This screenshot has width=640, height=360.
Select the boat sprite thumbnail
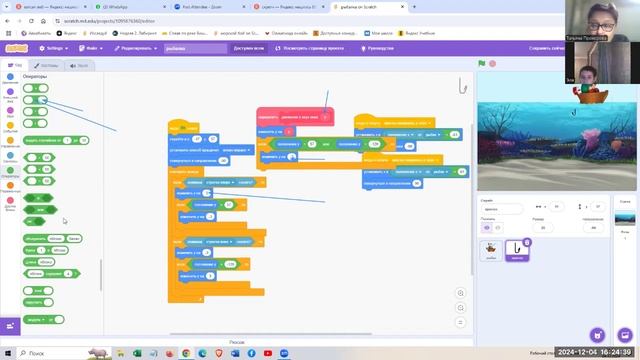(491, 250)
